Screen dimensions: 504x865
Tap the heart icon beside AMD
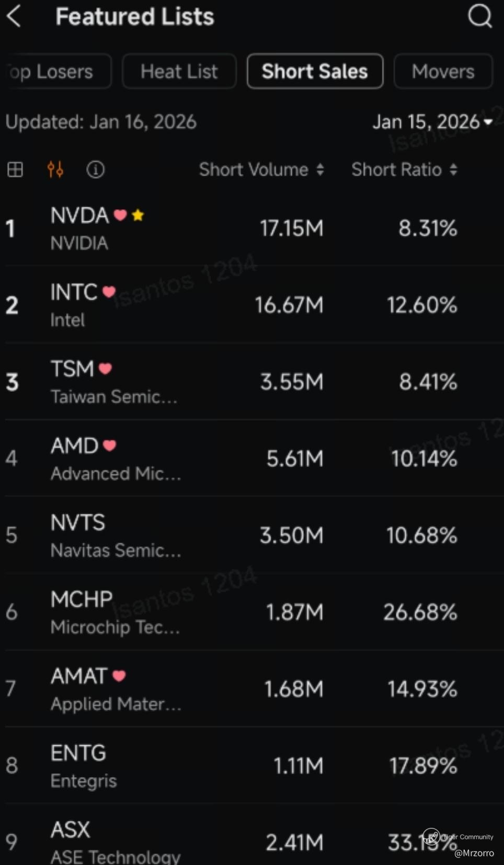pyautogui.click(x=109, y=446)
